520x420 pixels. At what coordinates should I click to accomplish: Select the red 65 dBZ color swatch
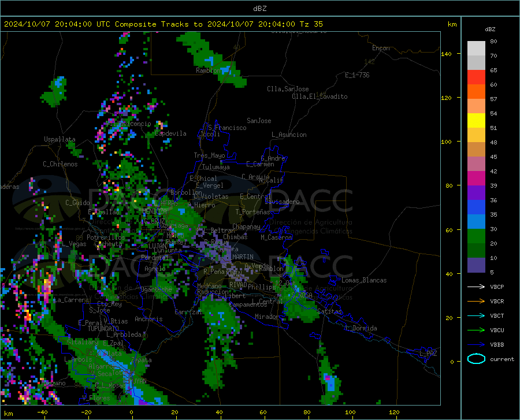pyautogui.click(x=476, y=77)
